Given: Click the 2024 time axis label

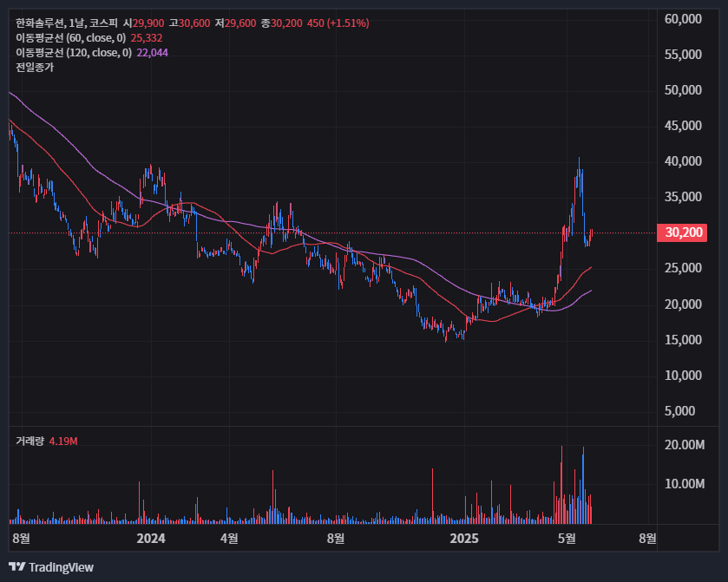Looking at the screenshot, I should point(151,539).
